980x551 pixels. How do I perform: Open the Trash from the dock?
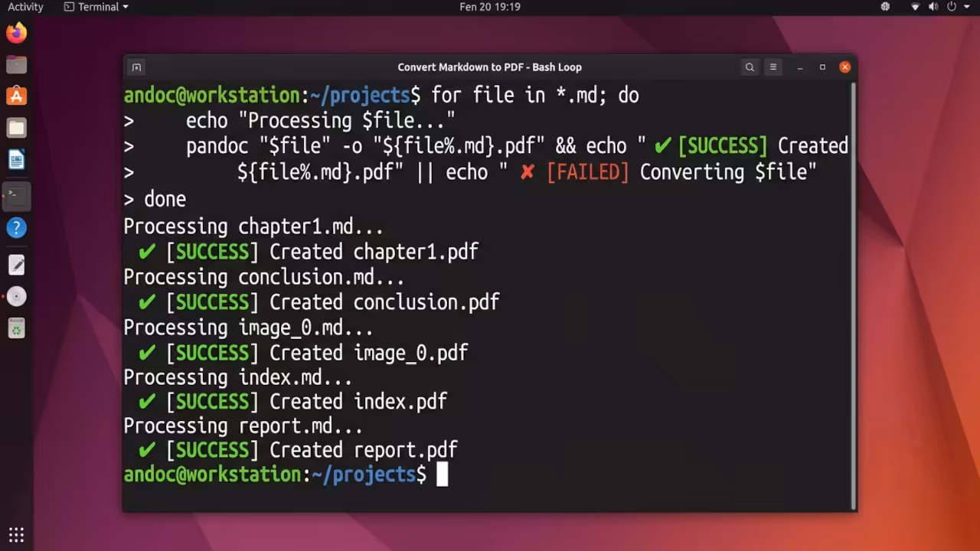coord(16,329)
